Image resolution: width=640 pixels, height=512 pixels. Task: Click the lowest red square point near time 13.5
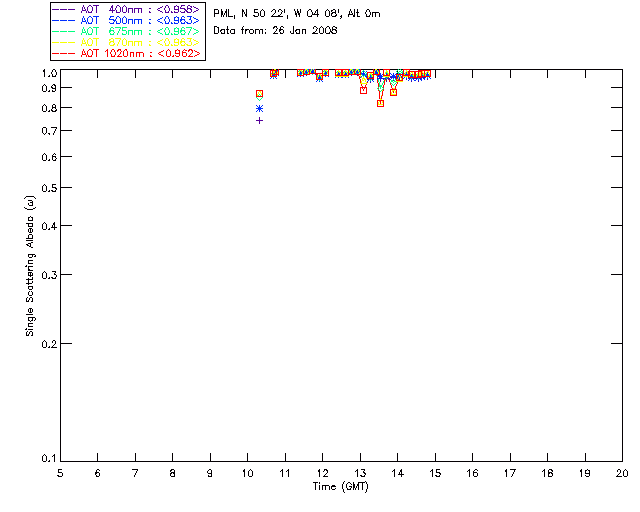pos(380,104)
